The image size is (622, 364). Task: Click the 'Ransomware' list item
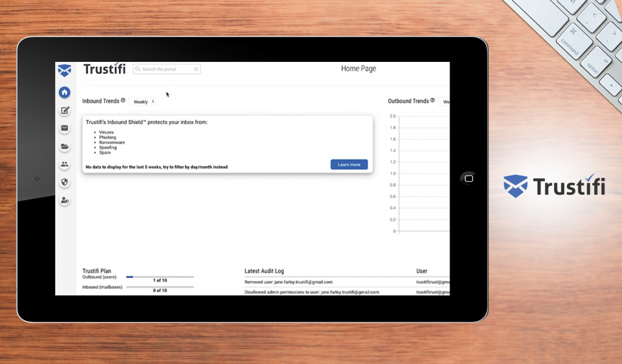click(112, 142)
